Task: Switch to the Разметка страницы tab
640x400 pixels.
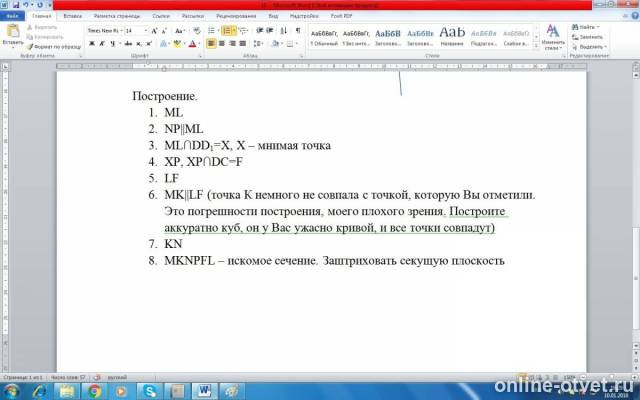Action: click(x=117, y=16)
